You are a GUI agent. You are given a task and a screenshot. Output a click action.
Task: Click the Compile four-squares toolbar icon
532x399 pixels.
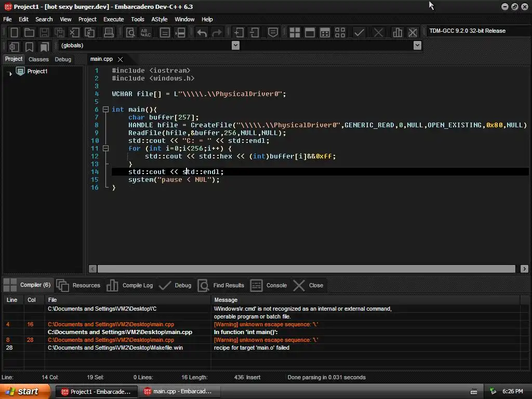pyautogui.click(x=295, y=33)
